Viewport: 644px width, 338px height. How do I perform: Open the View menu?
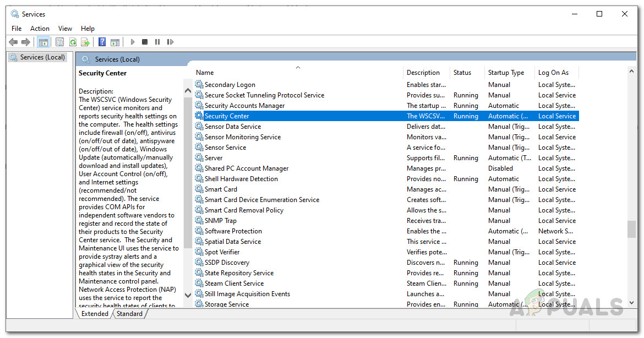65,28
